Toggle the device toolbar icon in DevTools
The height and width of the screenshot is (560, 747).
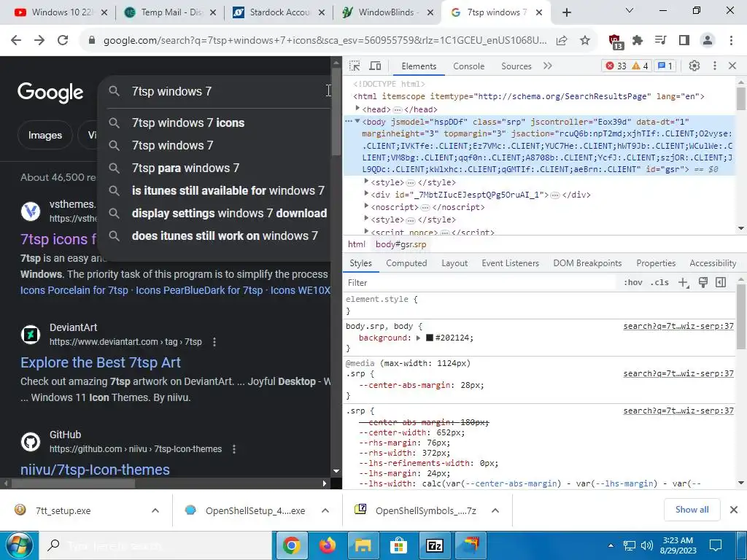376,66
